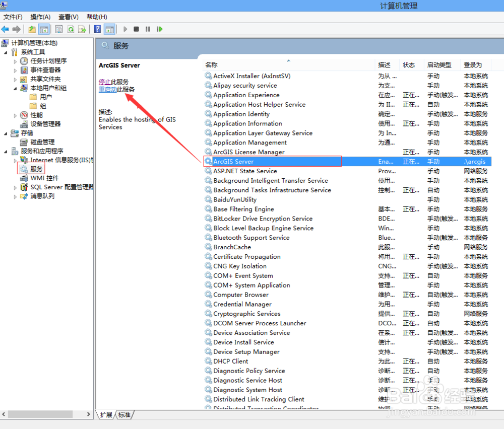
Task: Sort by the 启动类型 column header
Action: tap(443, 65)
